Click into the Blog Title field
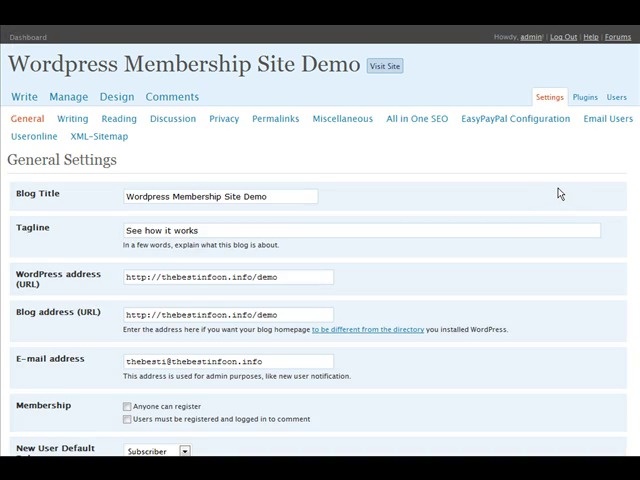The height and width of the screenshot is (480, 640). 220,196
